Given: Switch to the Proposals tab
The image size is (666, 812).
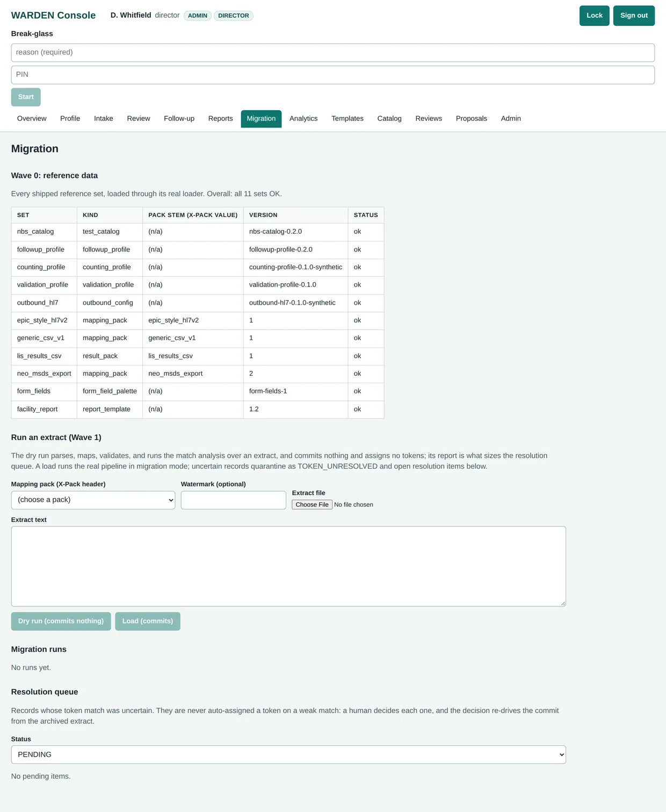Looking at the screenshot, I should pos(472,119).
